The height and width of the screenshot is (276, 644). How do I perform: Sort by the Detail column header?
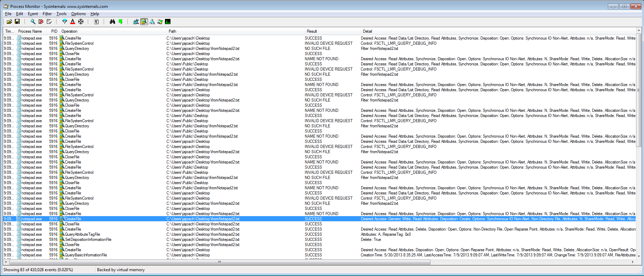[498, 31]
